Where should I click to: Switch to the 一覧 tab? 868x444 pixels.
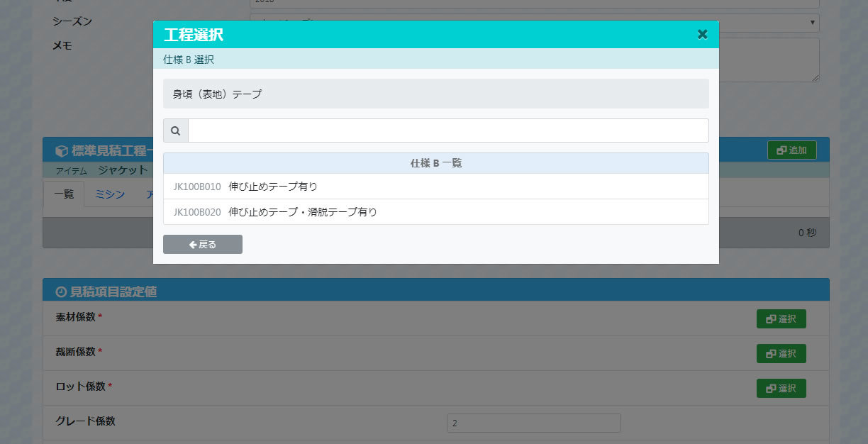point(64,194)
